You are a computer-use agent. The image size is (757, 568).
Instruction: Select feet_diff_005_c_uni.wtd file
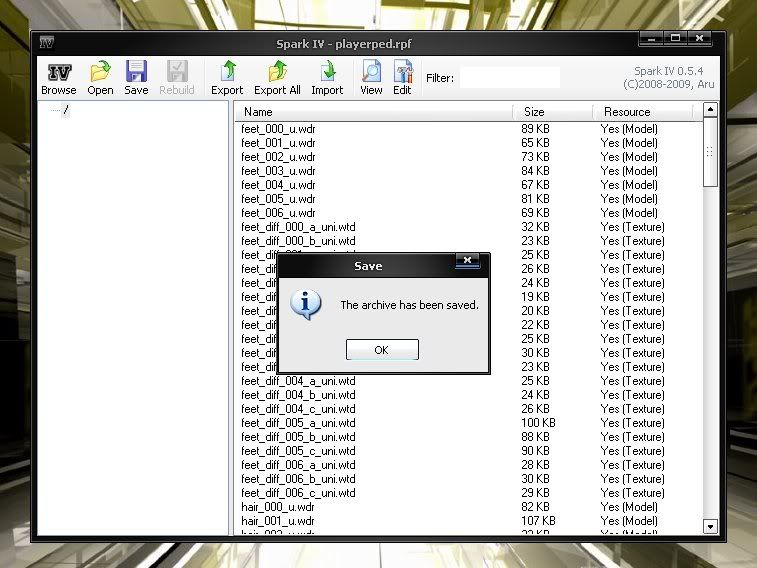(x=298, y=451)
